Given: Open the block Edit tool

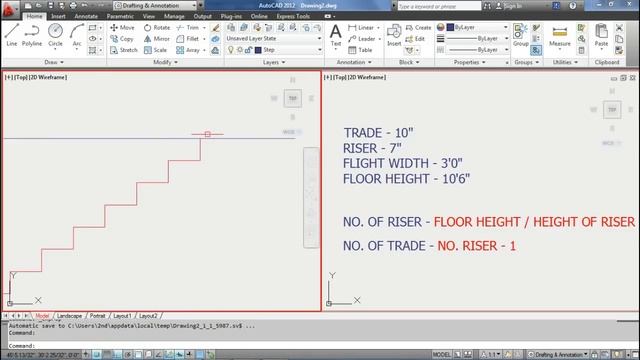Looking at the screenshot, I should pyautogui.click(x=415, y=39).
